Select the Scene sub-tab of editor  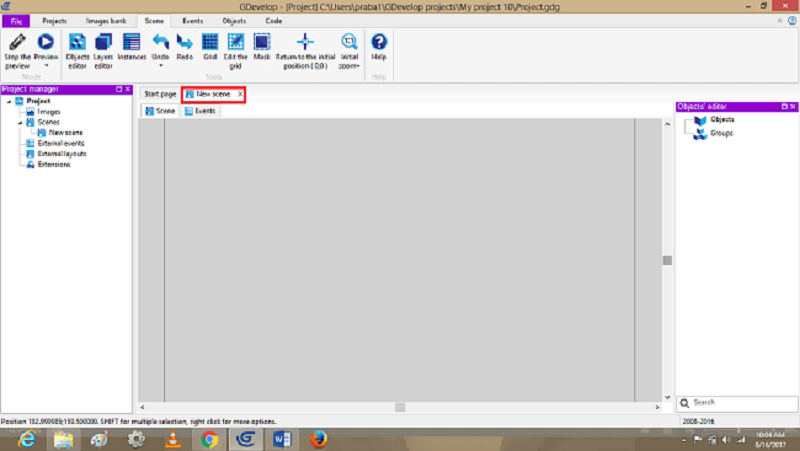click(160, 111)
